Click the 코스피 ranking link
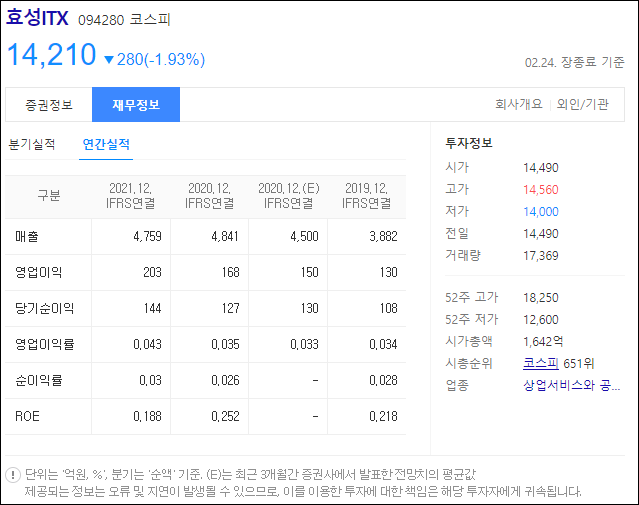 [540, 363]
